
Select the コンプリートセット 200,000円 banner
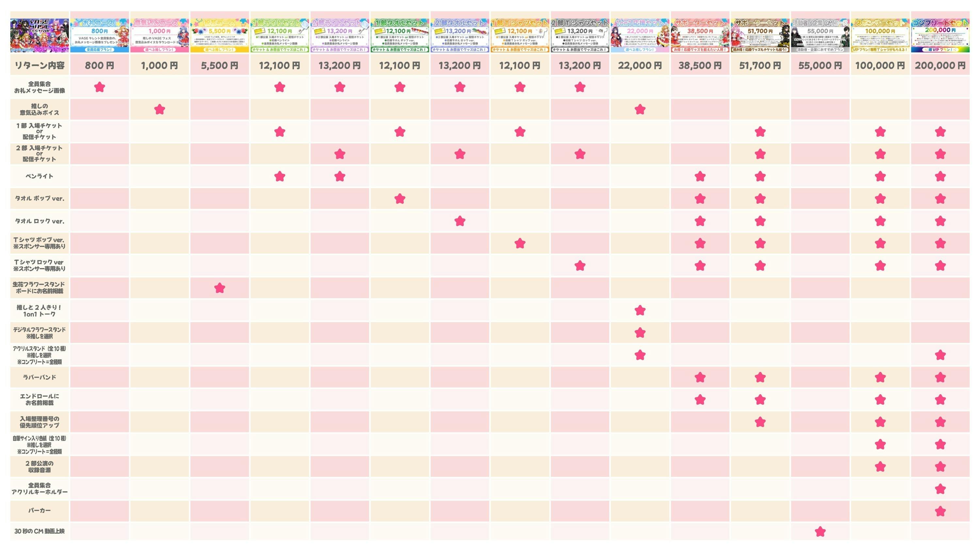tap(940, 35)
